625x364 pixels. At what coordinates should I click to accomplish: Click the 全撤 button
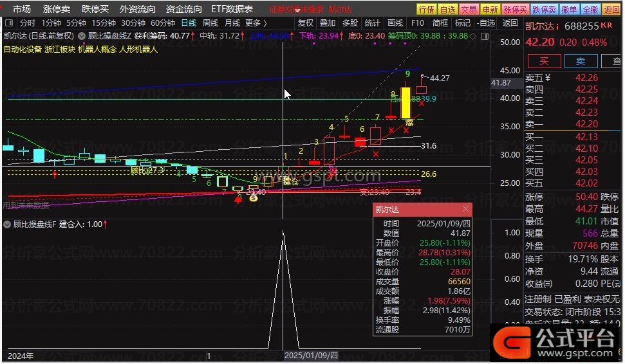(x=590, y=9)
